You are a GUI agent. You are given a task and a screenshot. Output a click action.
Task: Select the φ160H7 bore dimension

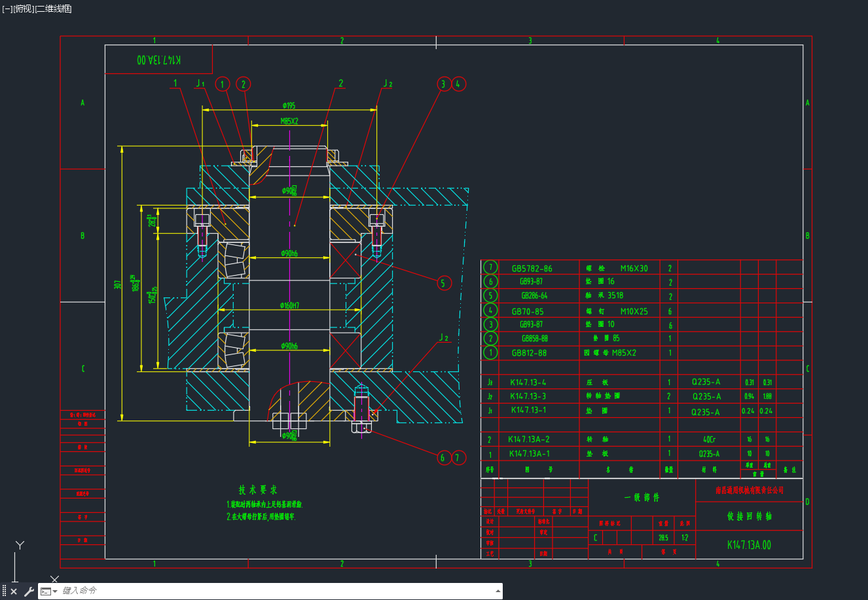point(289,306)
